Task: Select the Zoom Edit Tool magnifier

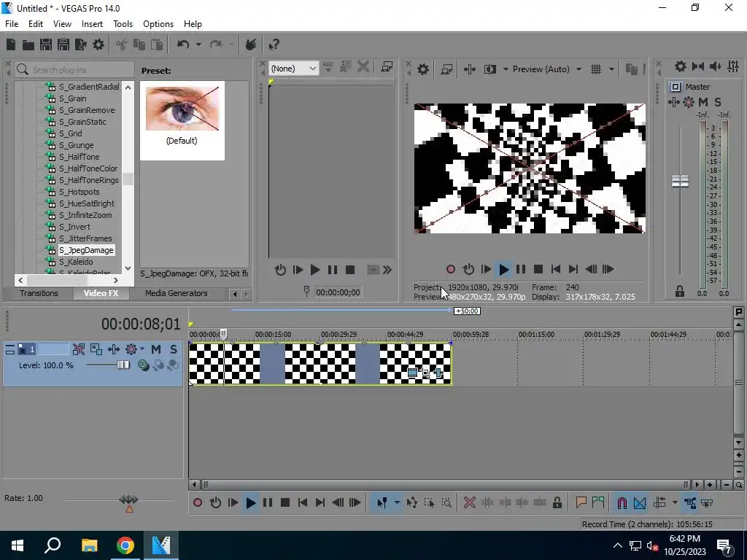Action: coord(446,503)
